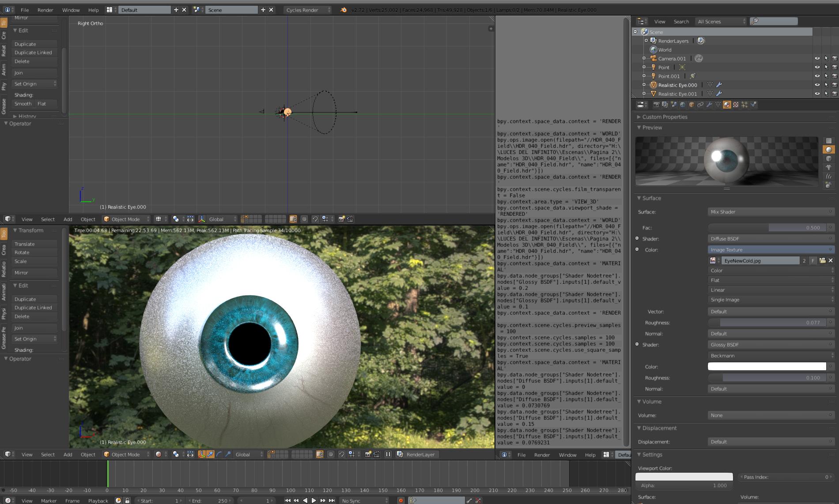Select the Object properties tab

[691, 105]
